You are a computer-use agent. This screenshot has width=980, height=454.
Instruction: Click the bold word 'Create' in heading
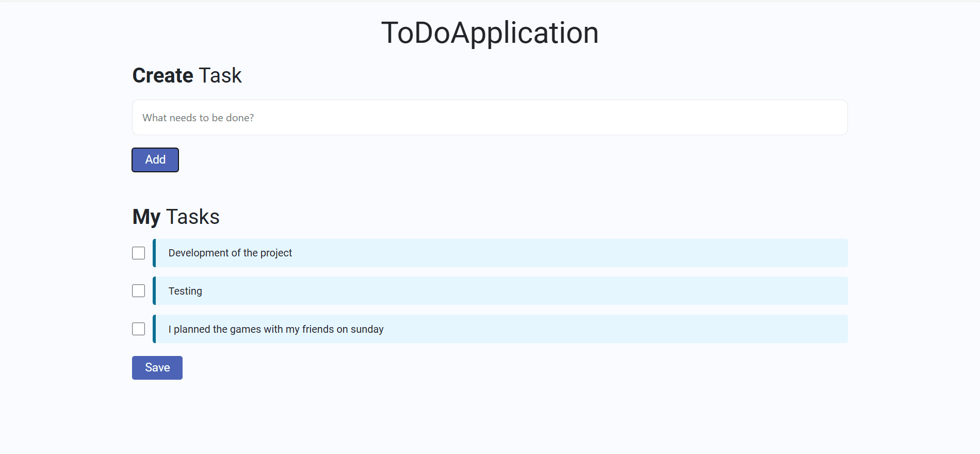click(x=162, y=76)
